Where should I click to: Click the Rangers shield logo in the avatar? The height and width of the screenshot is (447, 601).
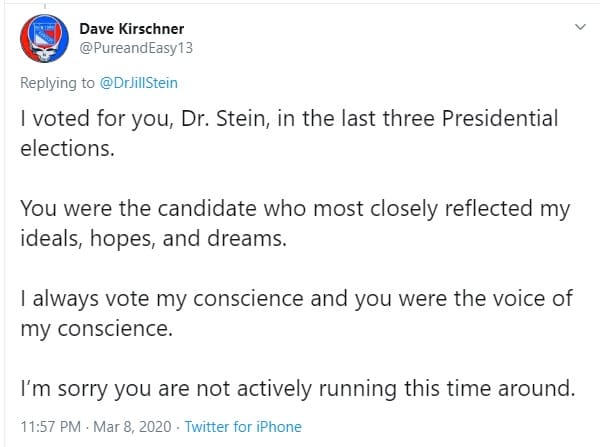coord(45,33)
